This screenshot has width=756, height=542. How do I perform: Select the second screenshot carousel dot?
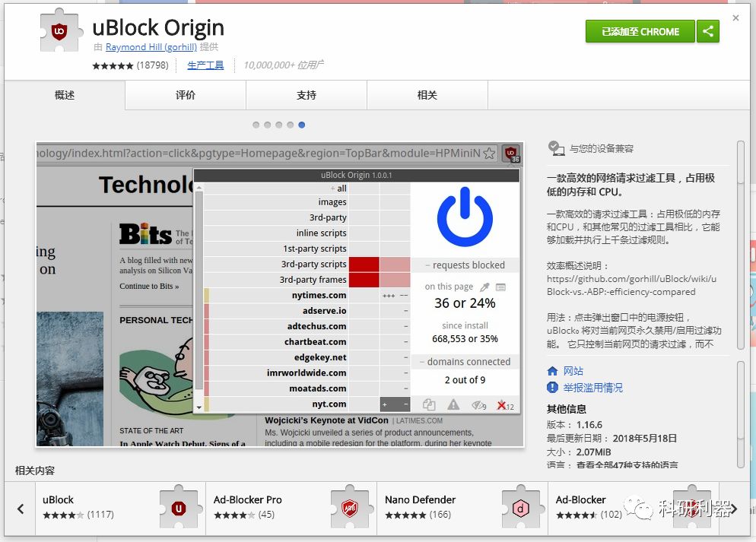[x=268, y=125]
